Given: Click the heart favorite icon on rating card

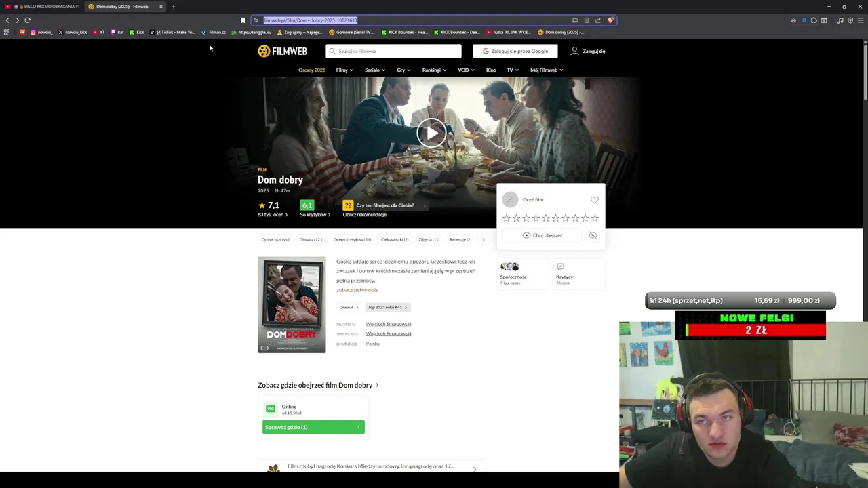Looking at the screenshot, I should (595, 200).
